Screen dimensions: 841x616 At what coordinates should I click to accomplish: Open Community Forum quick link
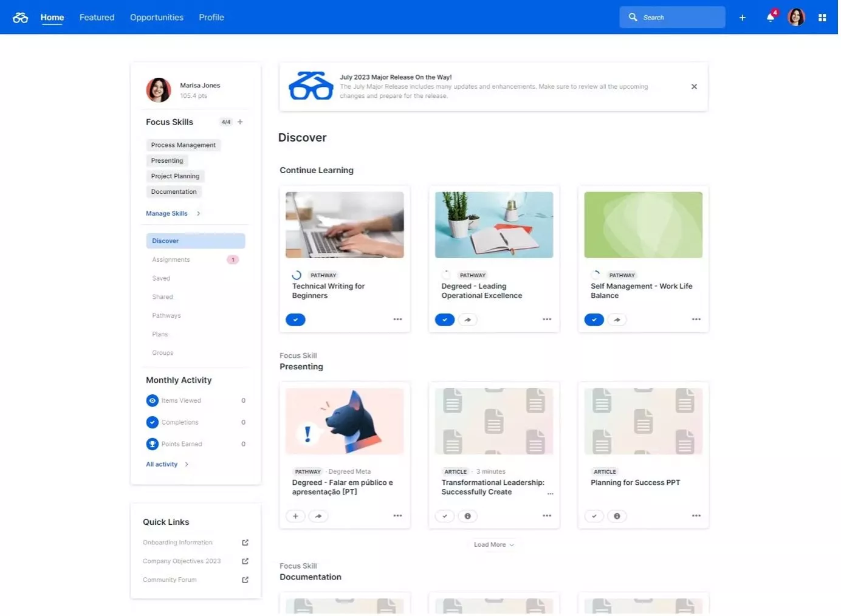tap(170, 581)
